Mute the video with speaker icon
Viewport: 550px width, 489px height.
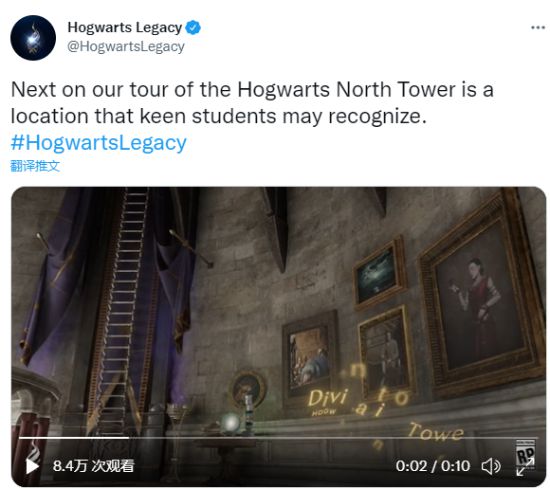coord(491,466)
